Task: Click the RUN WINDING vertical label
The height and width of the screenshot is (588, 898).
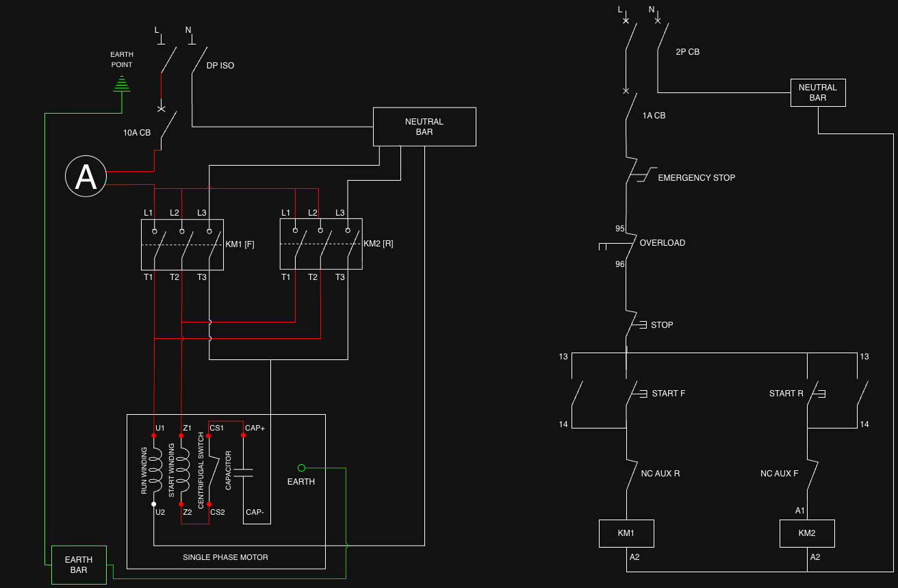Action: coord(144,471)
